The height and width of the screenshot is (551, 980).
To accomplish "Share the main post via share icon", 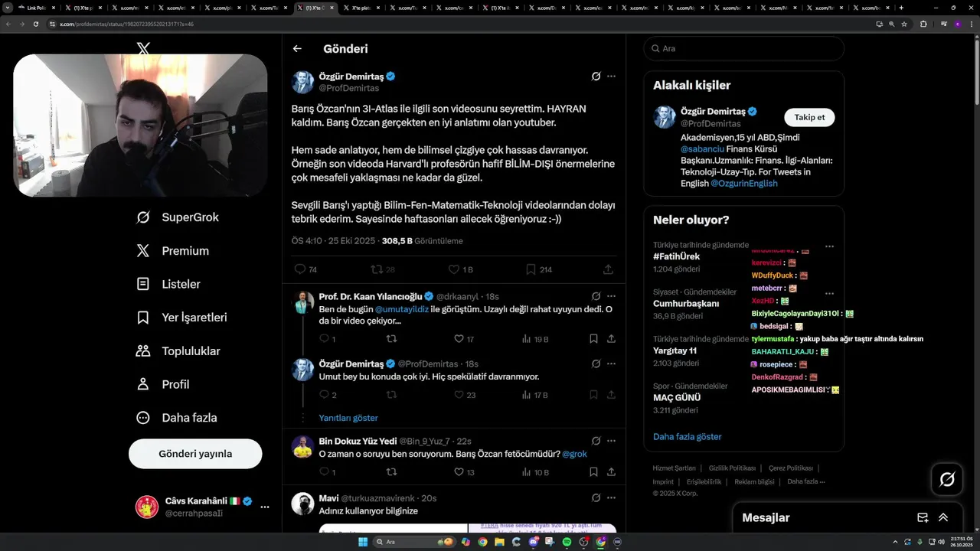I will [608, 269].
